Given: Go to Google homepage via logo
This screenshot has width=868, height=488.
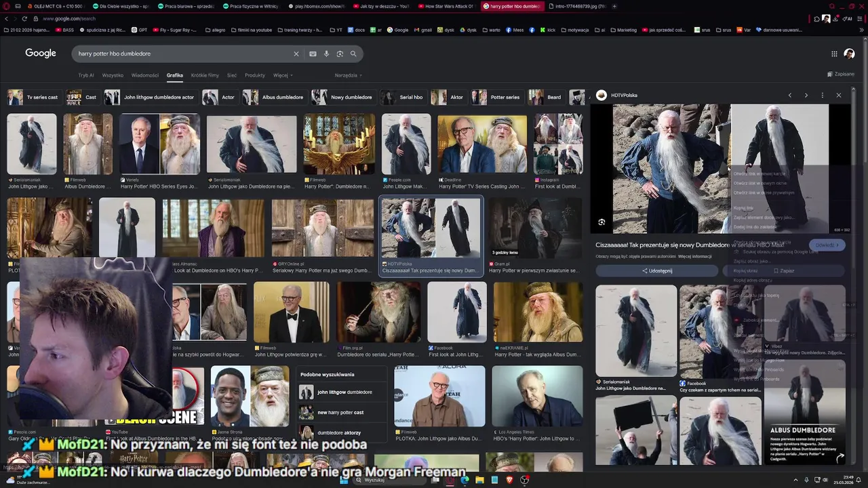Looking at the screenshot, I should coord(41,53).
